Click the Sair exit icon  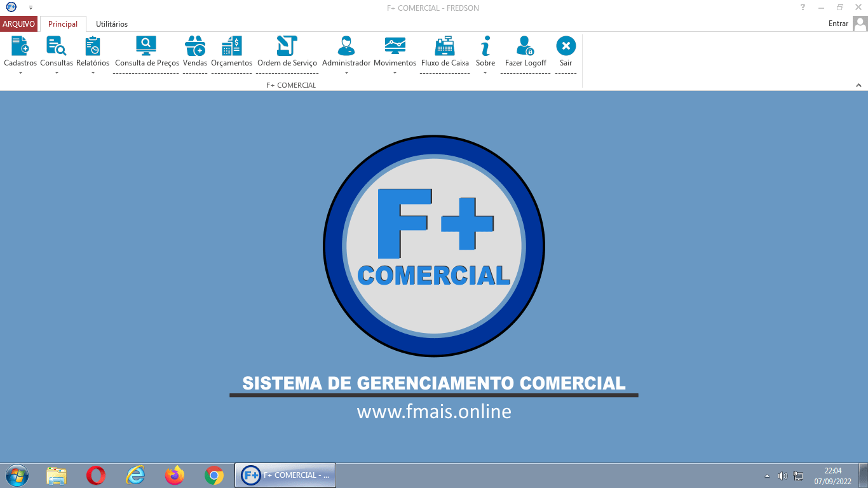tap(566, 46)
